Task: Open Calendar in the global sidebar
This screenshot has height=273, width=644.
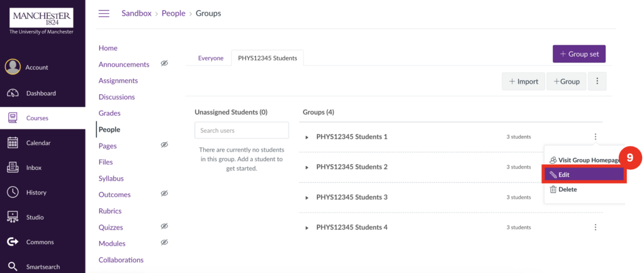Action: pyautogui.click(x=38, y=143)
